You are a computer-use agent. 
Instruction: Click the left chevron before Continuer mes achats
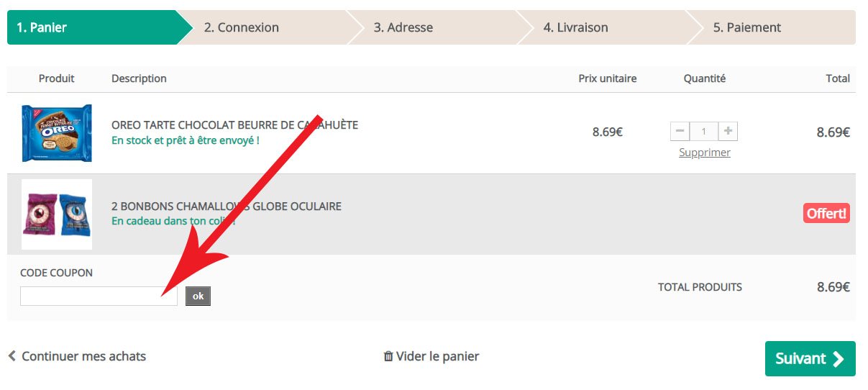[x=12, y=356]
